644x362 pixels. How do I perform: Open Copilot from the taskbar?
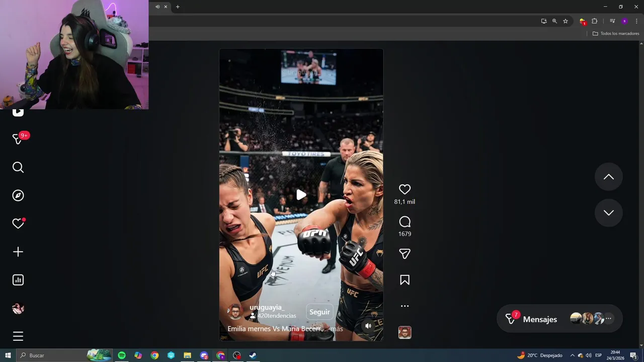point(138,355)
